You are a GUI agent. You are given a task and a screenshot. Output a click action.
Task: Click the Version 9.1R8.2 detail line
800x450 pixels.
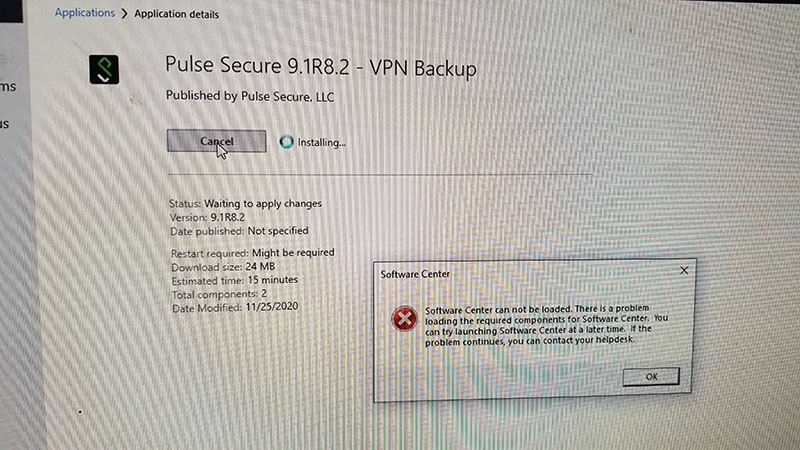coord(207,217)
